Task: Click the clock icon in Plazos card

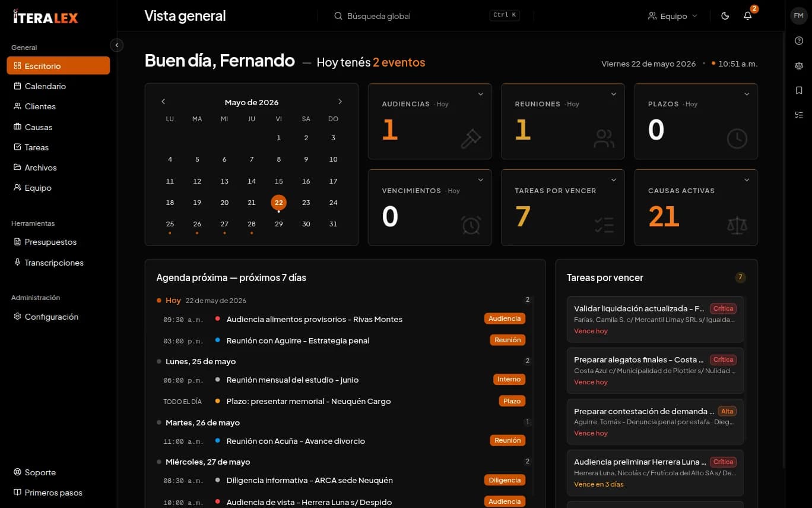Action: (737, 138)
